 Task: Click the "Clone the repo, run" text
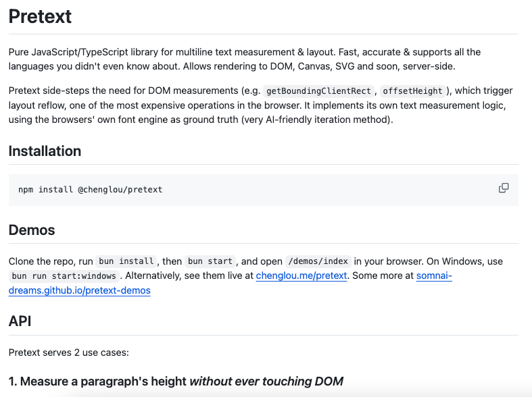51,261
